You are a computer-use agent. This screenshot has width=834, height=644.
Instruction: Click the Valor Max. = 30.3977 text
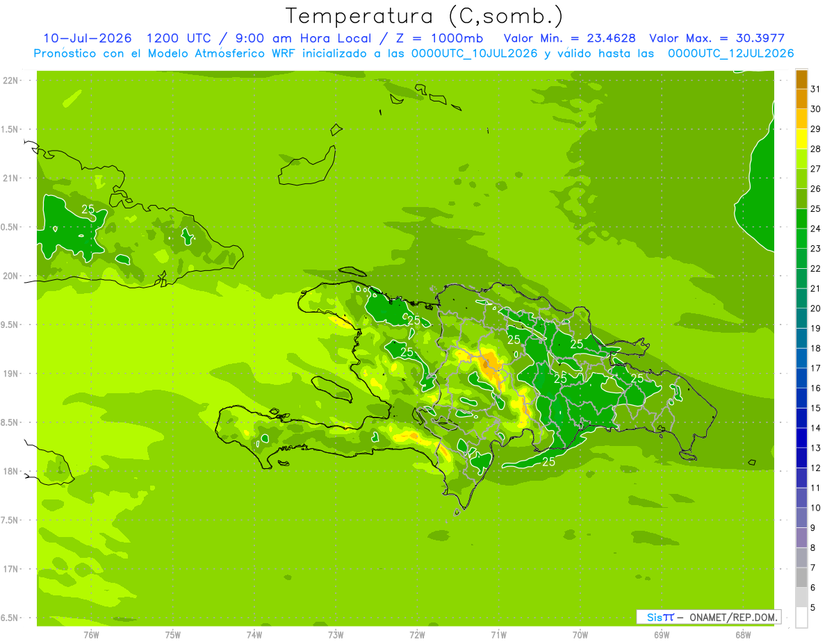click(717, 38)
